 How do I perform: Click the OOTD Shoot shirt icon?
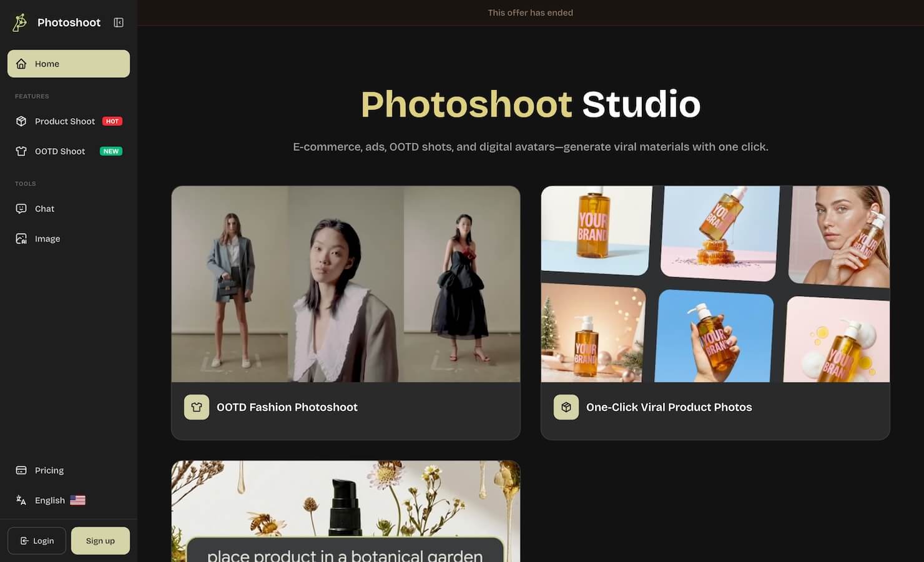click(21, 151)
